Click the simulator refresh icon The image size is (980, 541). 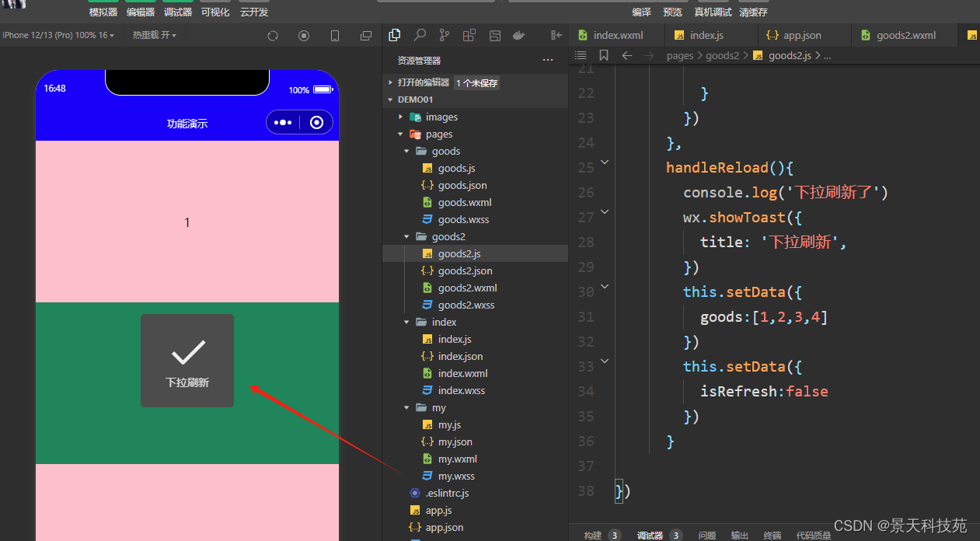point(273,36)
